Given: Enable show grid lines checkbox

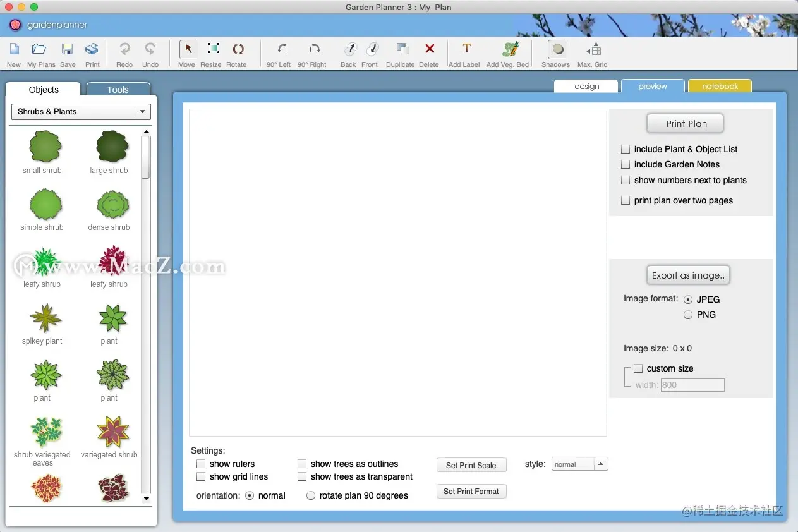Looking at the screenshot, I should click(201, 476).
